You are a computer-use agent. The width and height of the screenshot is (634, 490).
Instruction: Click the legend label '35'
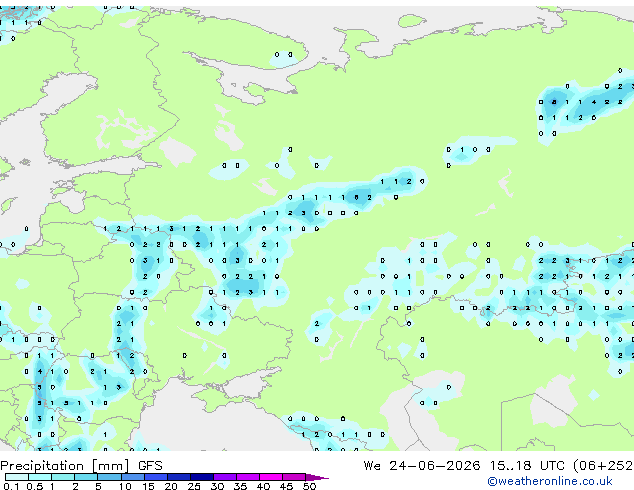click(240, 486)
